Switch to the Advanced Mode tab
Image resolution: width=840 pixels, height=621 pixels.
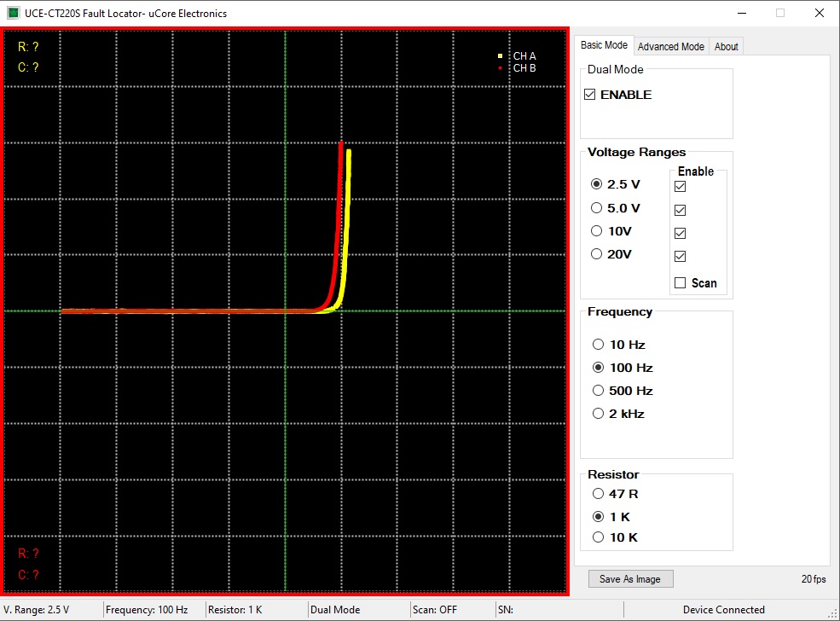[x=670, y=47]
